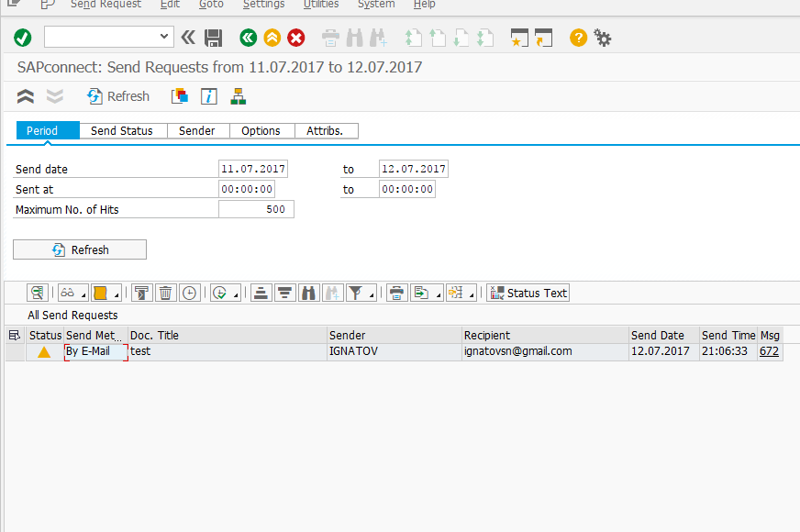800x532 pixels.
Task: Click the Send date from field
Action: pyautogui.click(x=253, y=169)
